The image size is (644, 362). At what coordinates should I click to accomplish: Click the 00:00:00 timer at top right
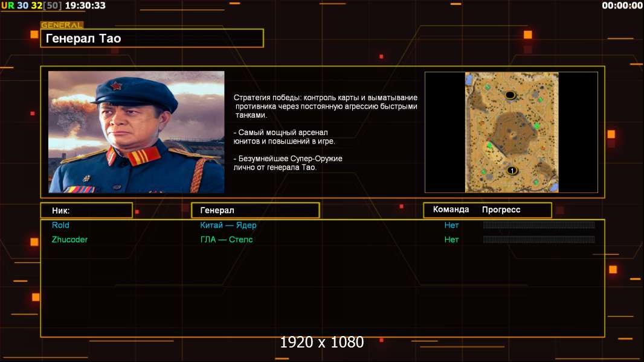[622, 5]
